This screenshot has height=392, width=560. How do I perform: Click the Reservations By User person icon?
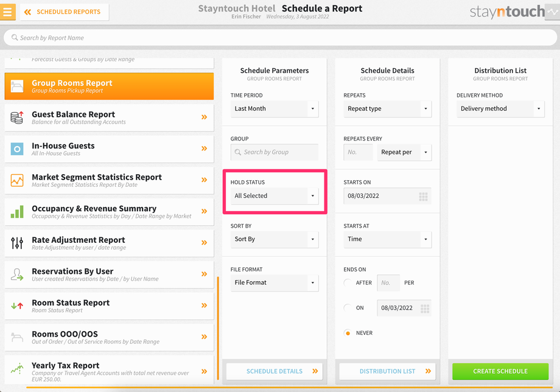point(17,275)
